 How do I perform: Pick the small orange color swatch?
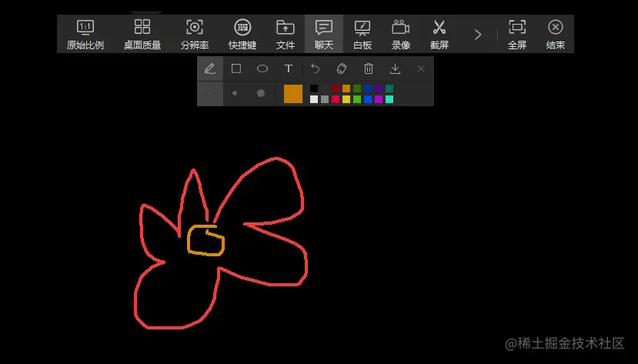(346, 88)
